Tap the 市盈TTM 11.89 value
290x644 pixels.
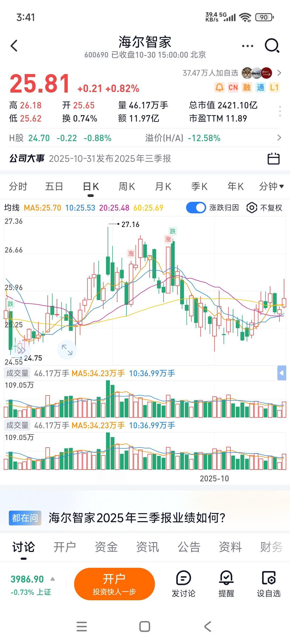(218, 118)
